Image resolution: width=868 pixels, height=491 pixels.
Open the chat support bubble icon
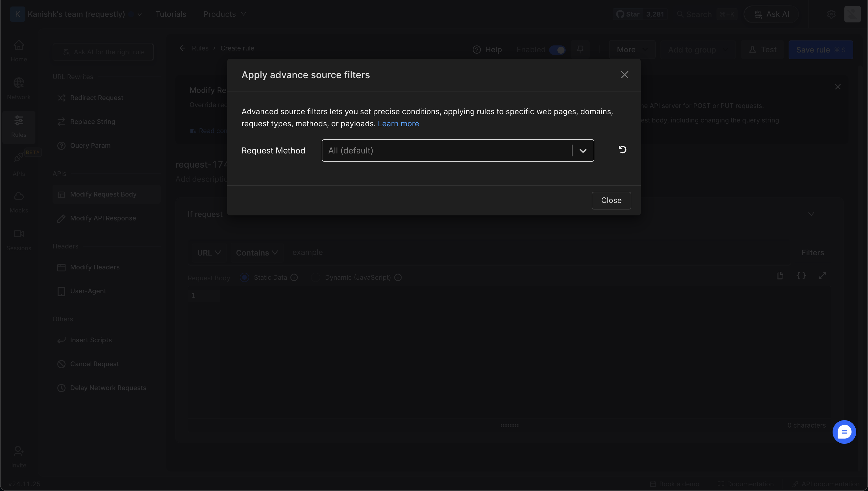844,432
